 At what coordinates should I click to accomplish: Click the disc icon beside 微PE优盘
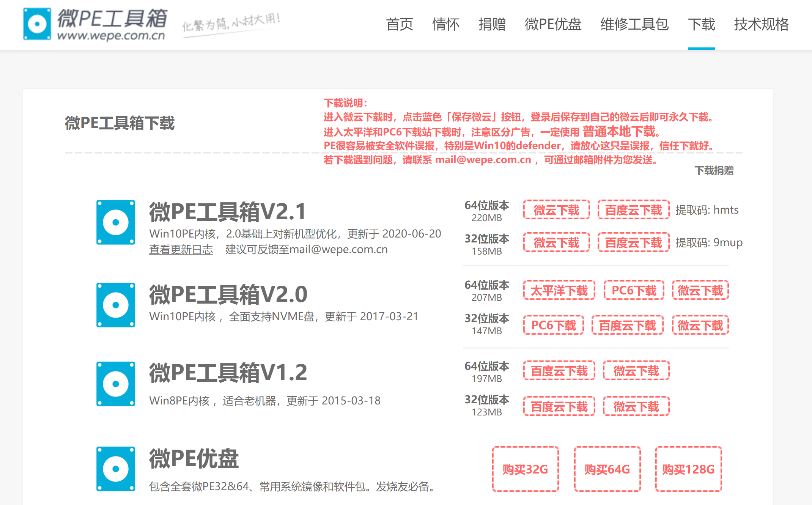pos(116,469)
